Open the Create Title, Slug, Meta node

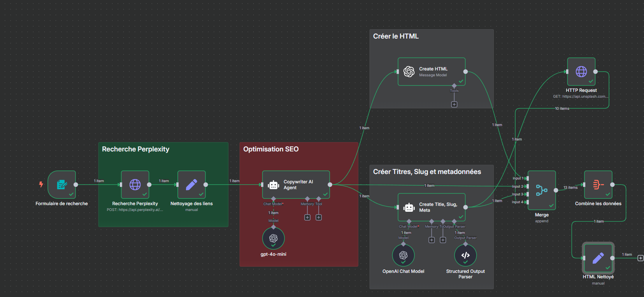(431, 207)
